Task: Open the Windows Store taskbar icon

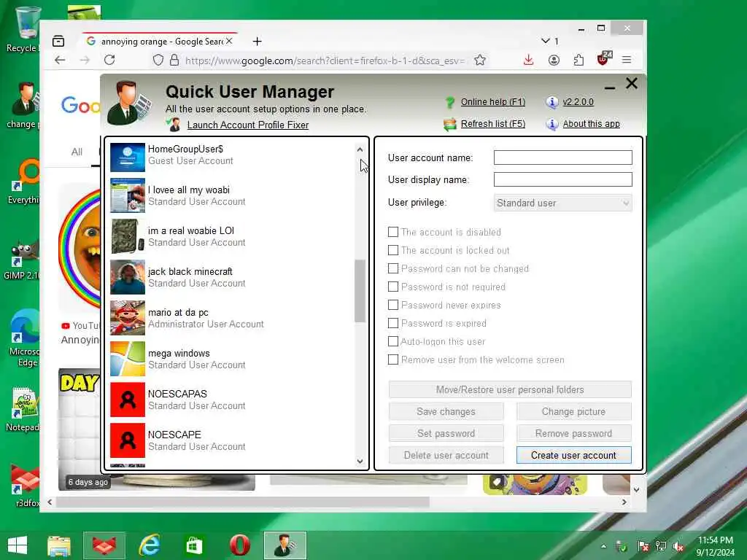Action: point(194,545)
